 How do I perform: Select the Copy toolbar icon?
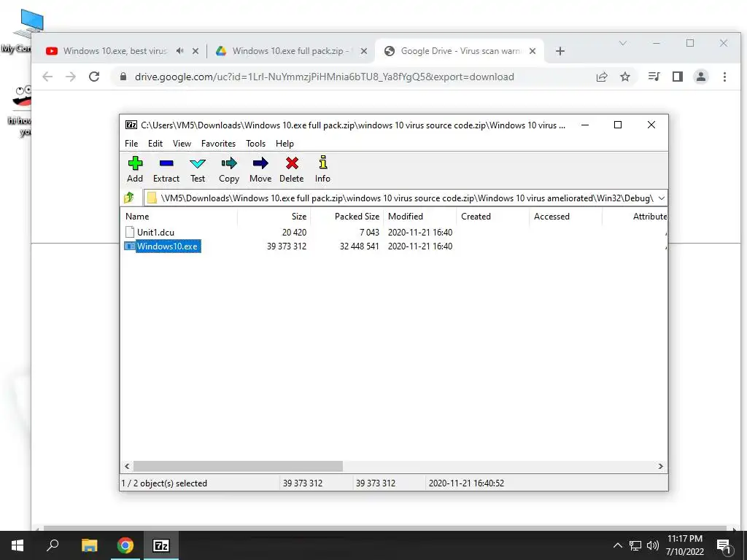[x=229, y=163]
